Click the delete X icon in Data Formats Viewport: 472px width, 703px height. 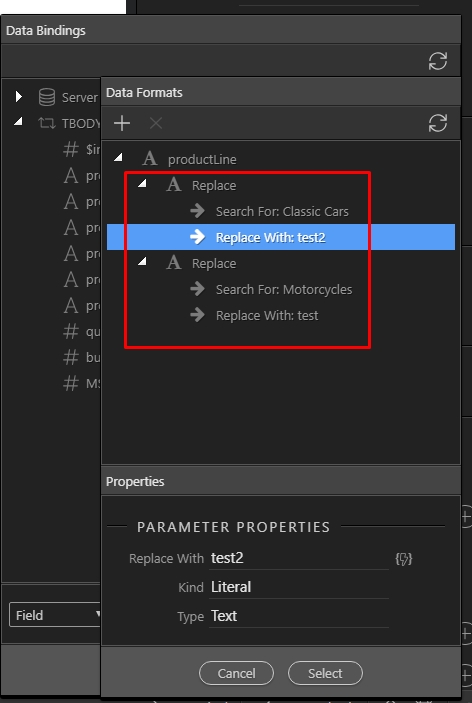point(156,123)
